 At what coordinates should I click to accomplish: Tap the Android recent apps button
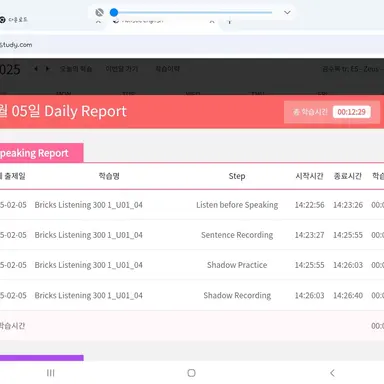point(51,373)
